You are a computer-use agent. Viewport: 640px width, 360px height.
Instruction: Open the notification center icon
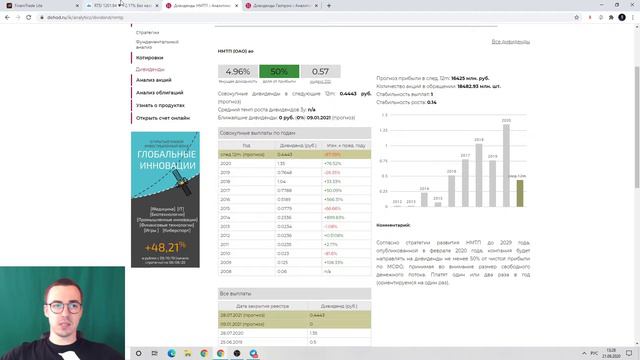coord(629,353)
